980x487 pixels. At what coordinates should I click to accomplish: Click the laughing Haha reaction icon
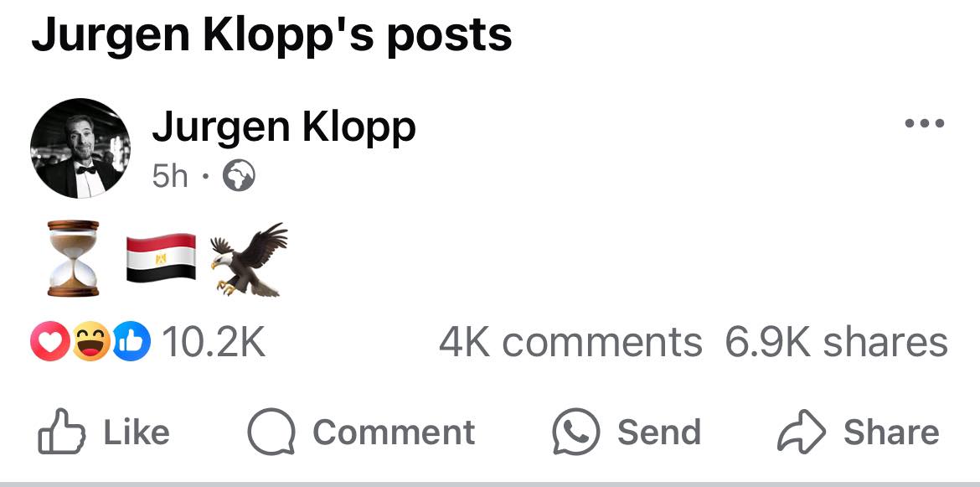[x=89, y=343]
